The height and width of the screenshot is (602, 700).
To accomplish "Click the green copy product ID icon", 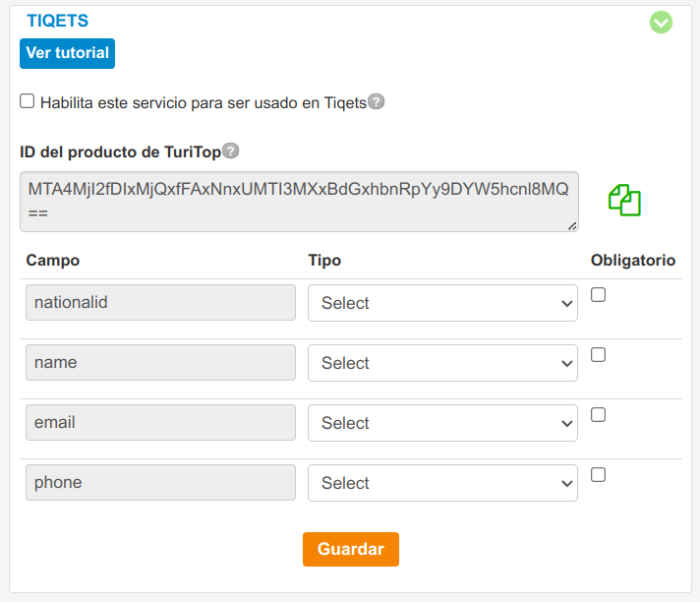I will pyautogui.click(x=624, y=200).
